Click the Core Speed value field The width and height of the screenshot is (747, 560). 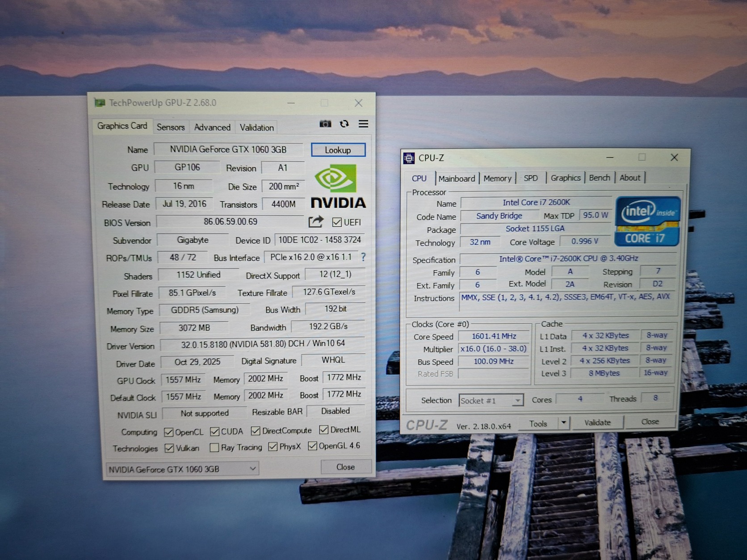coord(494,336)
